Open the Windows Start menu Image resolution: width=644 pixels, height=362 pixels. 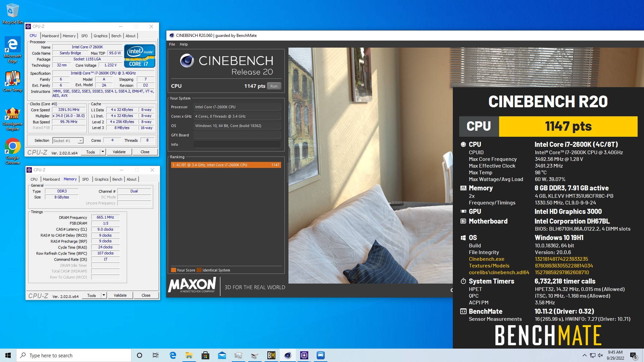tap(8, 355)
